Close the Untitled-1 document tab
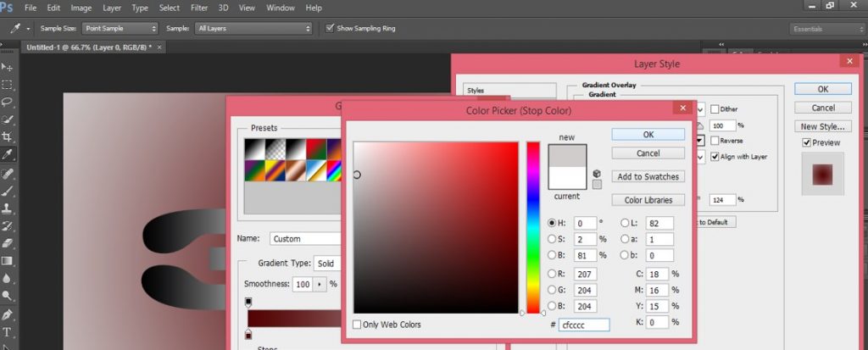Screen dimensions: 868x350 pos(159,47)
